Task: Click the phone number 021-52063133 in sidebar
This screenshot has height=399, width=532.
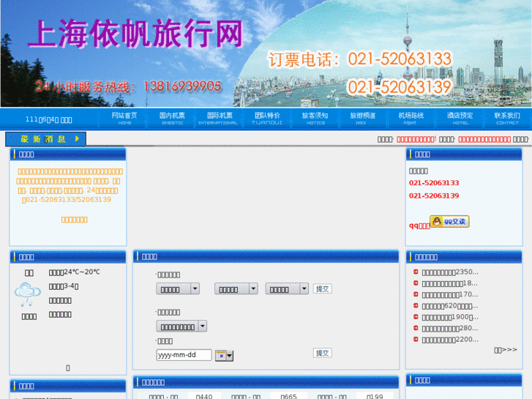Action: tap(434, 183)
